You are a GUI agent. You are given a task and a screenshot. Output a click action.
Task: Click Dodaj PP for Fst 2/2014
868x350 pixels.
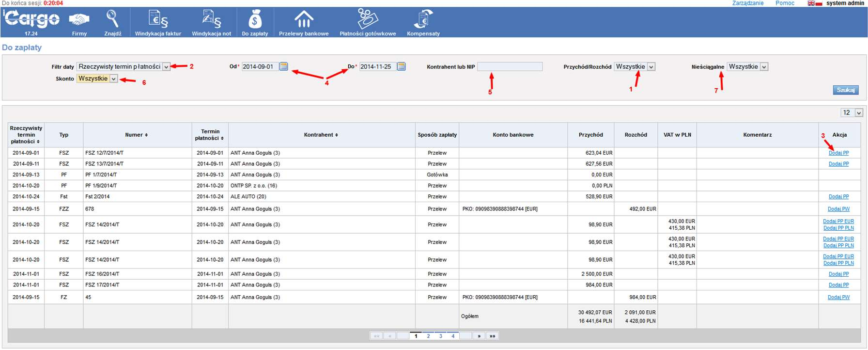(x=838, y=196)
